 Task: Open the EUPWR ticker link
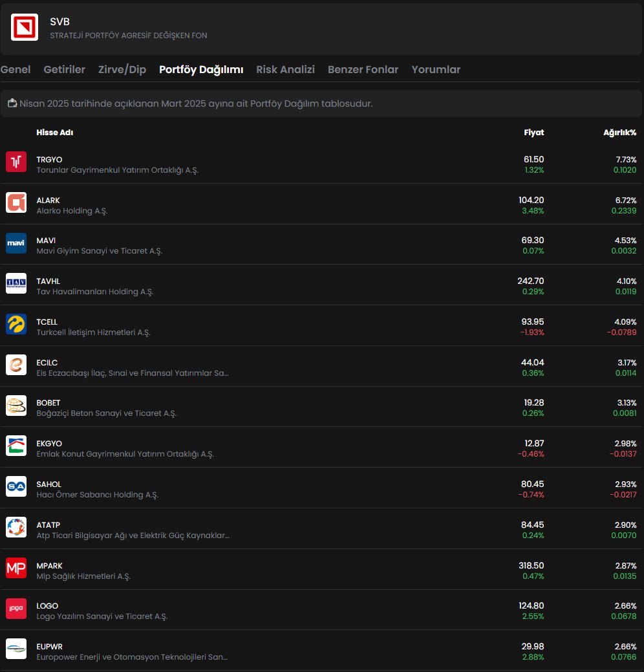(x=49, y=647)
